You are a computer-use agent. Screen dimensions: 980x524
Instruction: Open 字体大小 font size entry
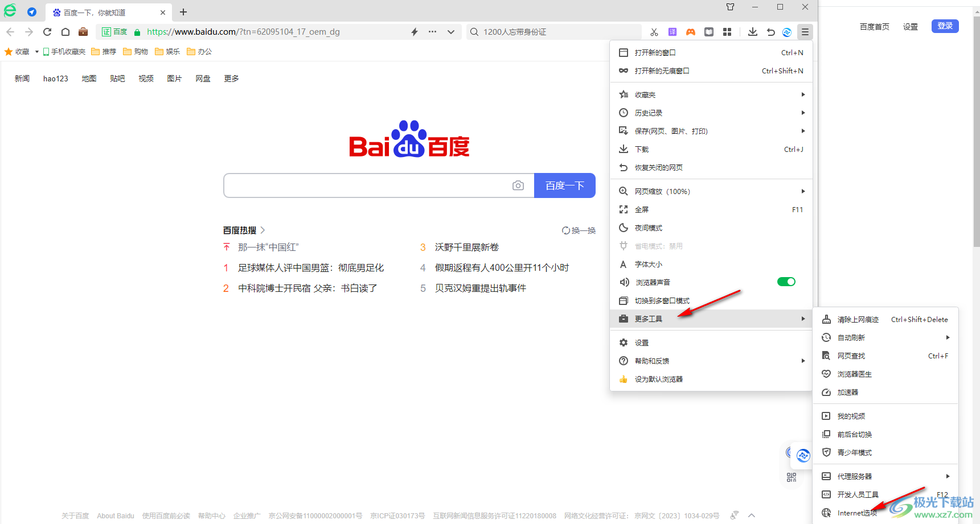pos(711,264)
